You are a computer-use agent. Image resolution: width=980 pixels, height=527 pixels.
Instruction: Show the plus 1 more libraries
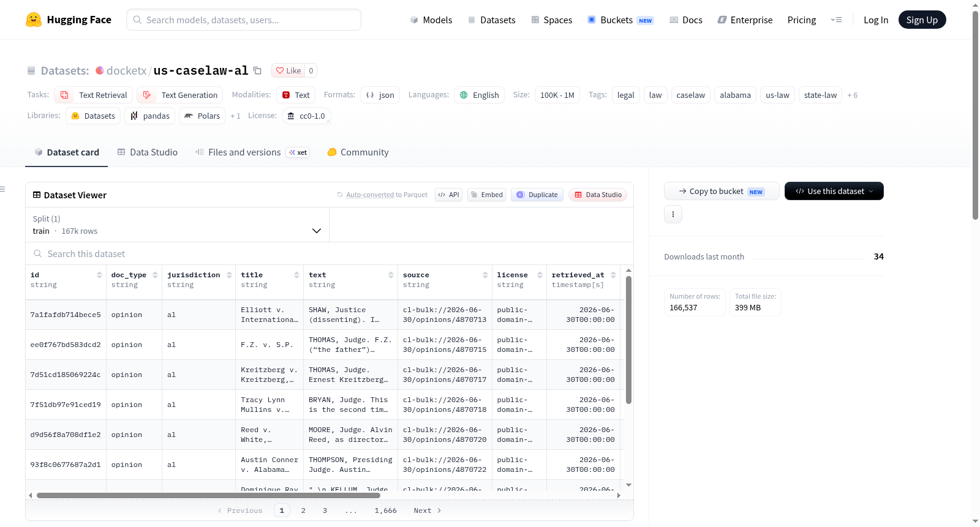click(x=235, y=116)
